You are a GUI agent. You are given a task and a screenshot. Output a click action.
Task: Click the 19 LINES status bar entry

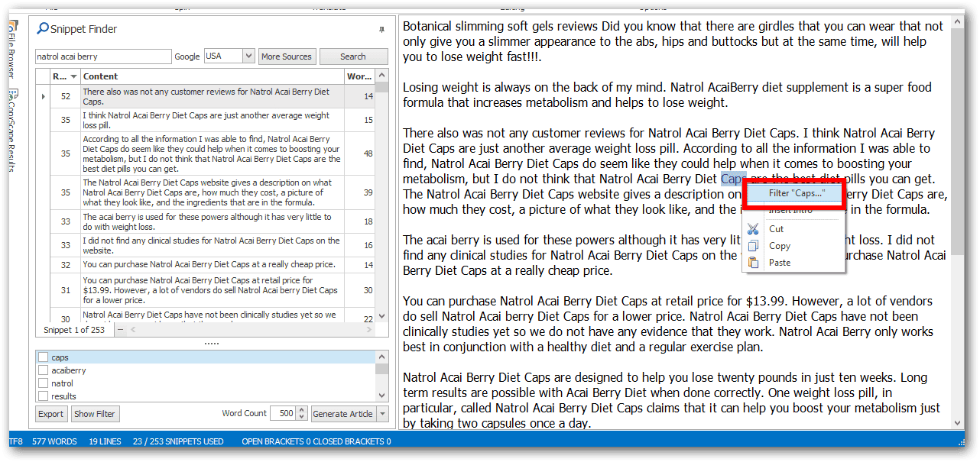tap(105, 441)
